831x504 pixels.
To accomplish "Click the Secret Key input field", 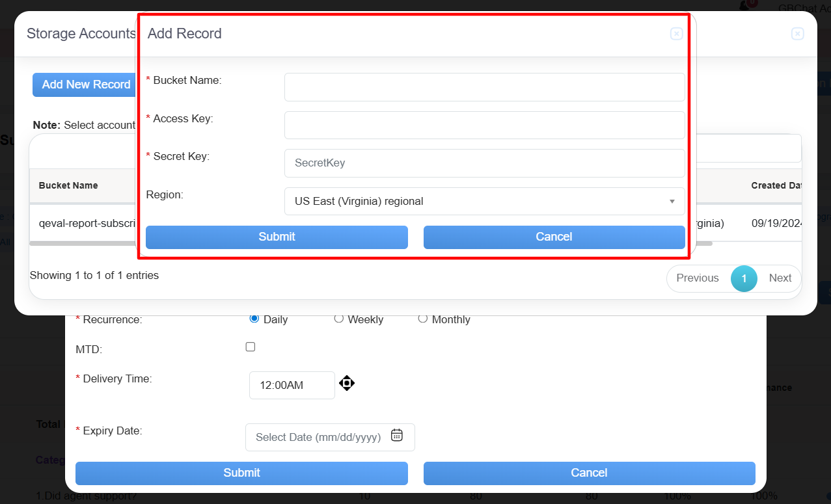I will (x=484, y=163).
